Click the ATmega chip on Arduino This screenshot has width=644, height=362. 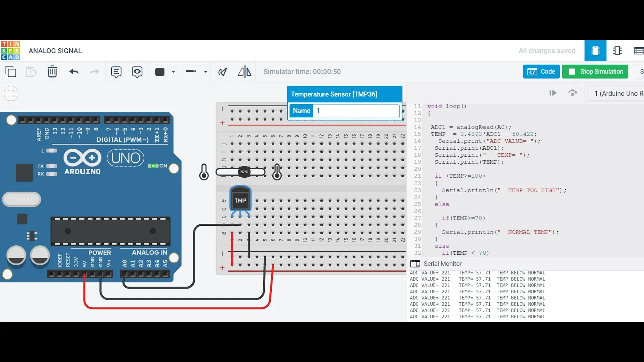pyautogui.click(x=110, y=232)
